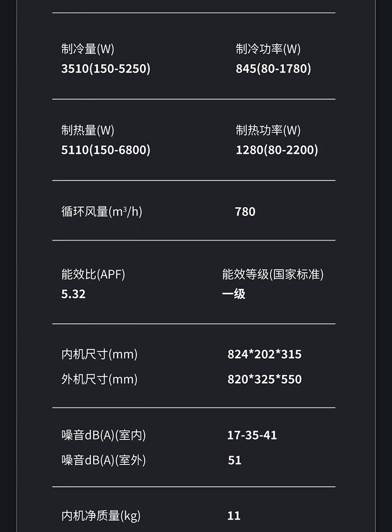Click the 噪音dB(A)(室内) label

pyautogui.click(x=103, y=435)
